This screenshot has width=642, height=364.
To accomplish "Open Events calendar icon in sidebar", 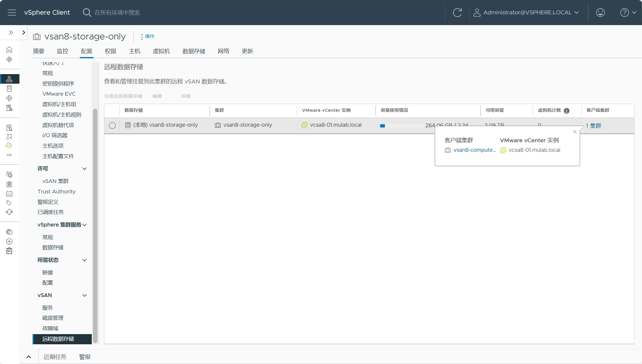I will (x=9, y=194).
